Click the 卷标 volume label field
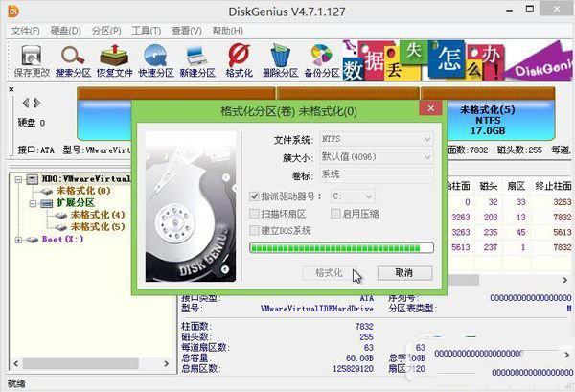The image size is (575, 392). click(377, 175)
